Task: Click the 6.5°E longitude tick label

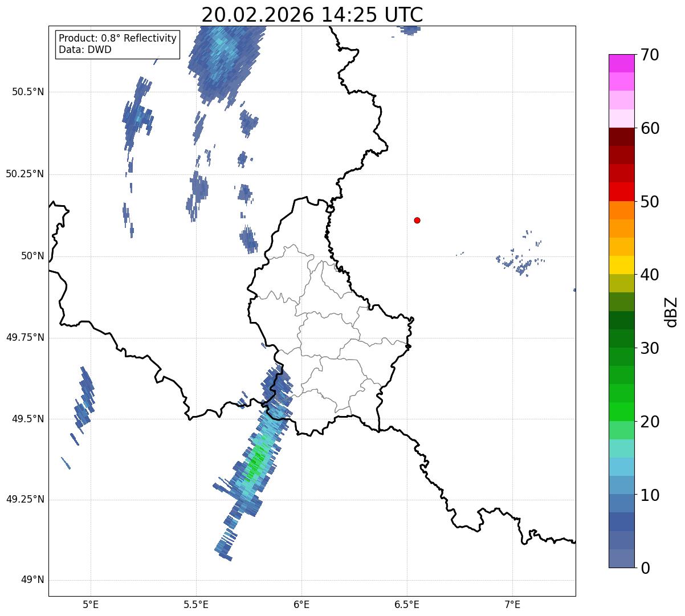Action: click(x=407, y=604)
